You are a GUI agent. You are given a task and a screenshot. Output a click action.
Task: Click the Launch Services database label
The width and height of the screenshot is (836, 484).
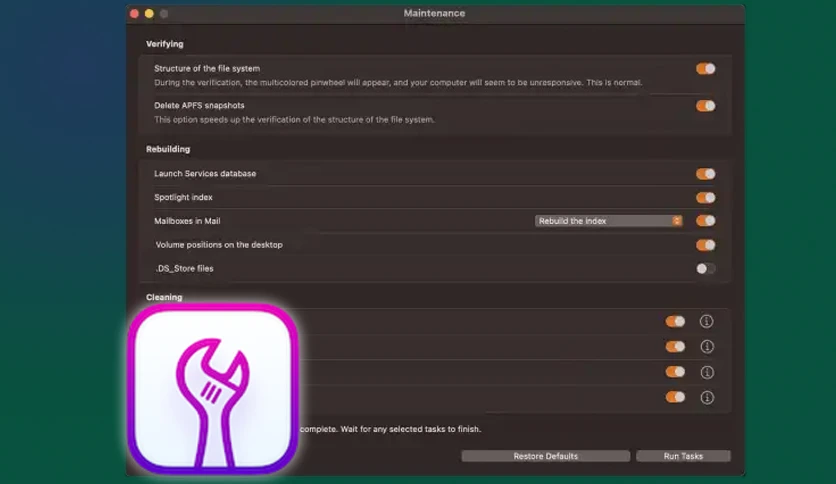point(205,174)
